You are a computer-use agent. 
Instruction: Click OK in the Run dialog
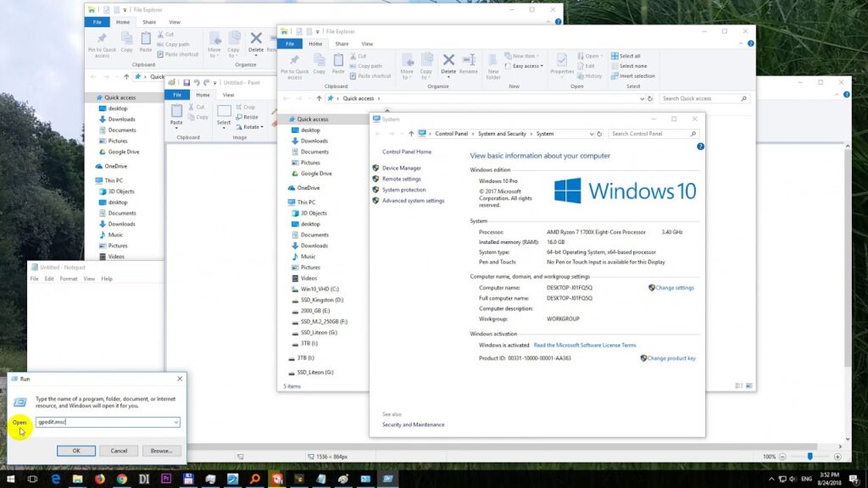click(x=76, y=451)
